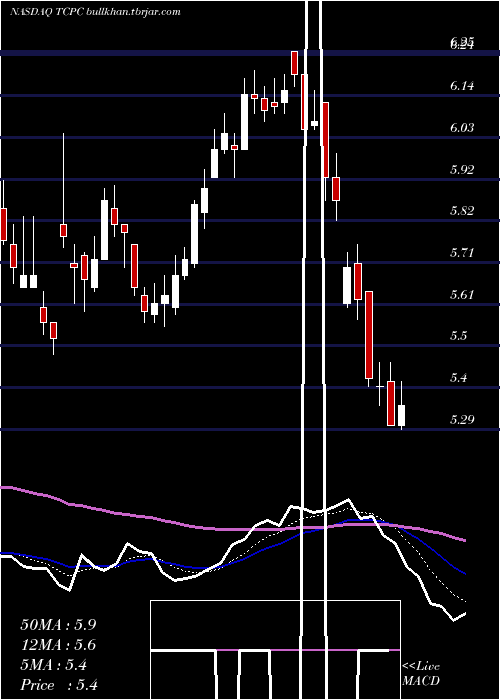This screenshot has height=700, width=500.
Task: Click the Price : 5.4 readout
Action: tap(59, 685)
